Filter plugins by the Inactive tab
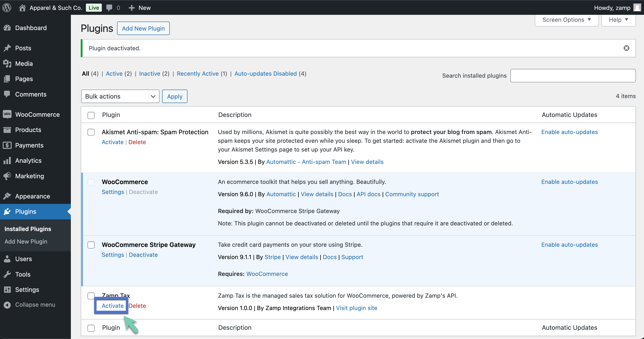The image size is (644, 339). point(150,73)
